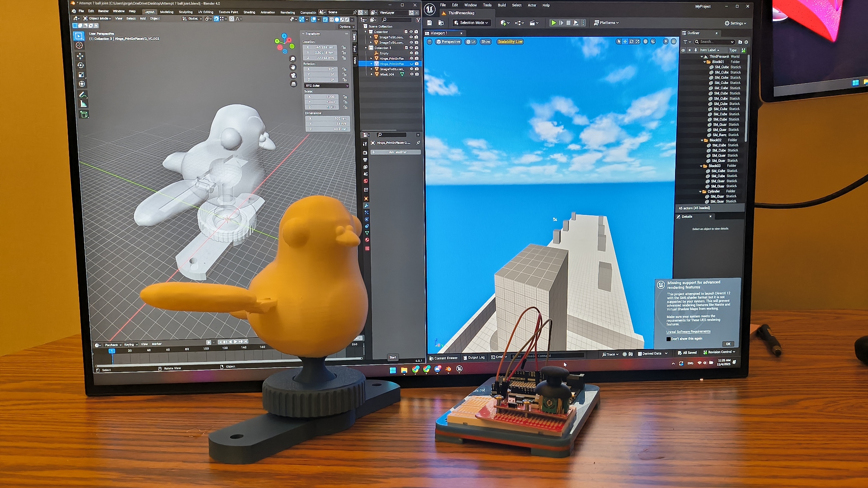Image resolution: width=868 pixels, height=488 pixels.
Task: Open Unreal from the Windows taskbar icon
Action: click(459, 369)
